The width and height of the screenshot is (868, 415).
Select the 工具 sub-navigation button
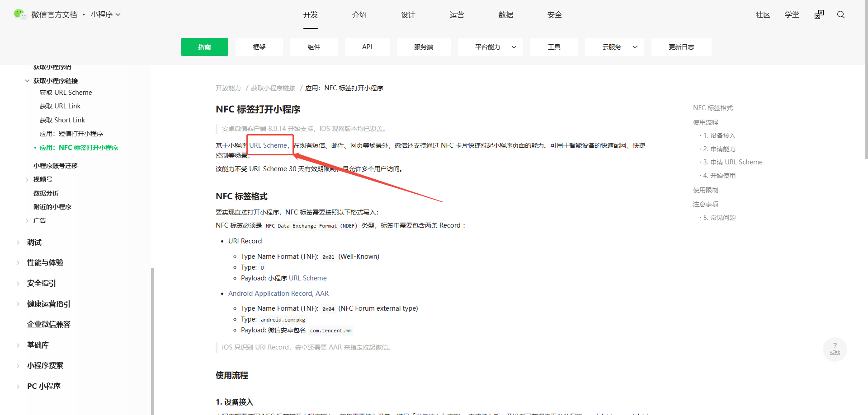click(x=554, y=47)
